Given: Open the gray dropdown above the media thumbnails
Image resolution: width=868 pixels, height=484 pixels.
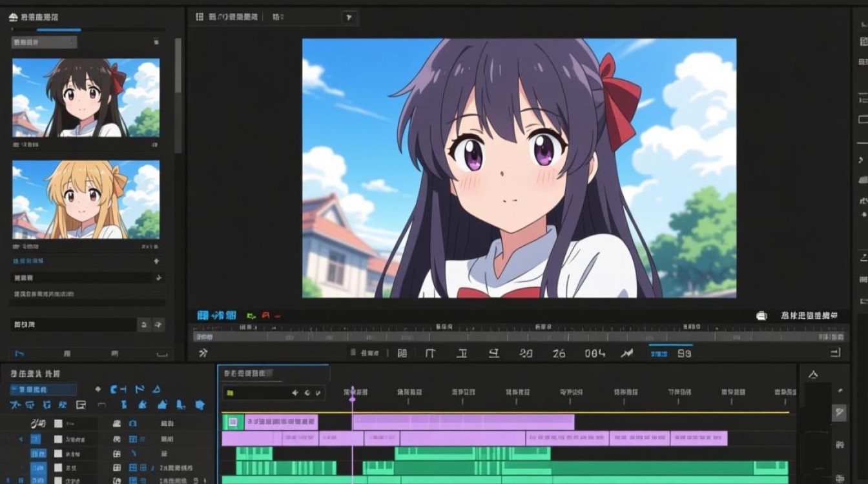Looking at the screenshot, I should pos(45,43).
